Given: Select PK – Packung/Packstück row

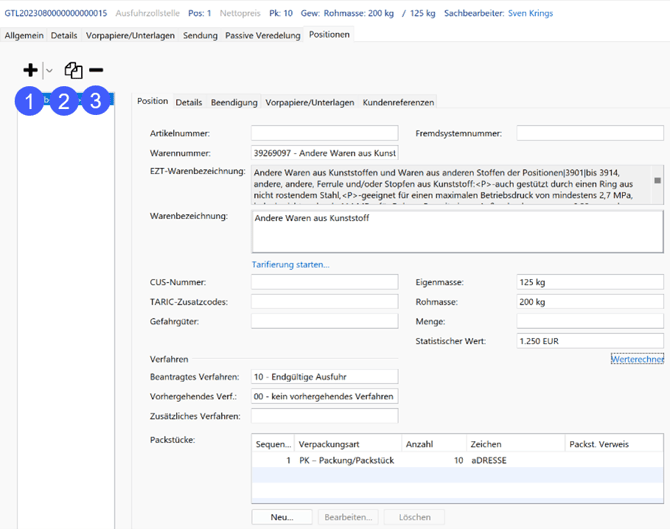Looking at the screenshot, I should (x=458, y=460).
